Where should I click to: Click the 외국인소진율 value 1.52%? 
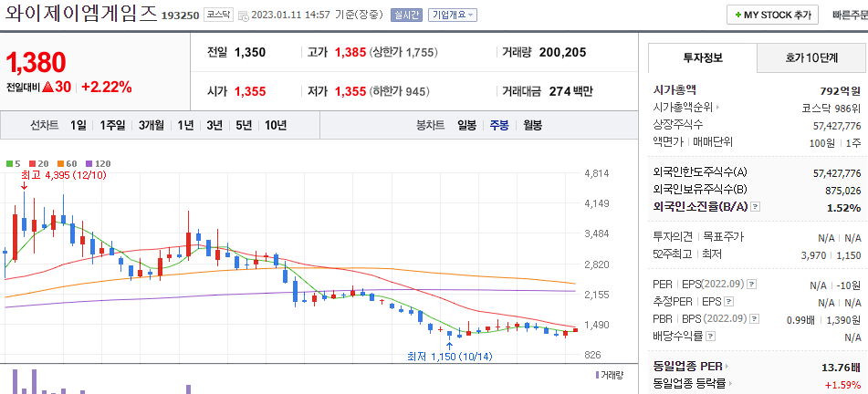pyautogui.click(x=844, y=208)
